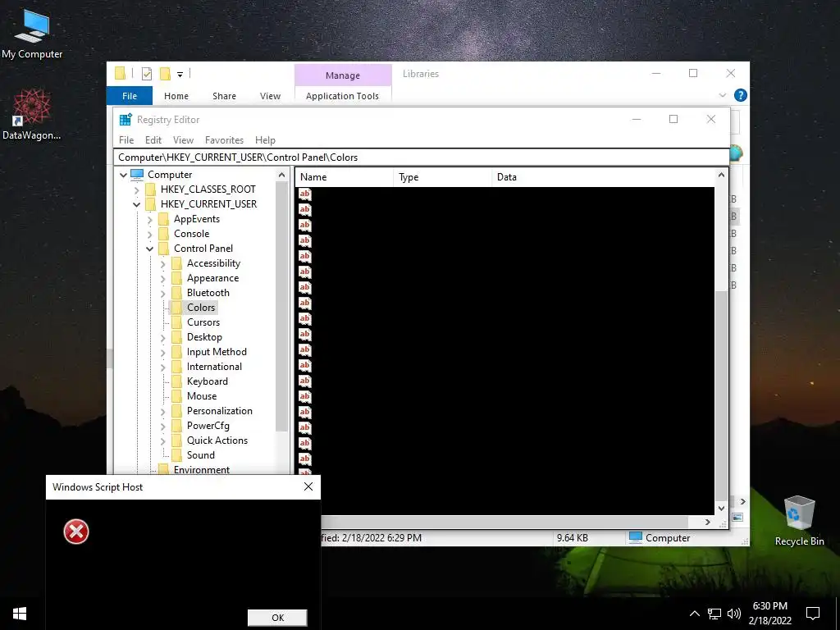Screen dimensions: 840x630
Task: Click the tree pane scroll up arrow
Action: click(282, 175)
